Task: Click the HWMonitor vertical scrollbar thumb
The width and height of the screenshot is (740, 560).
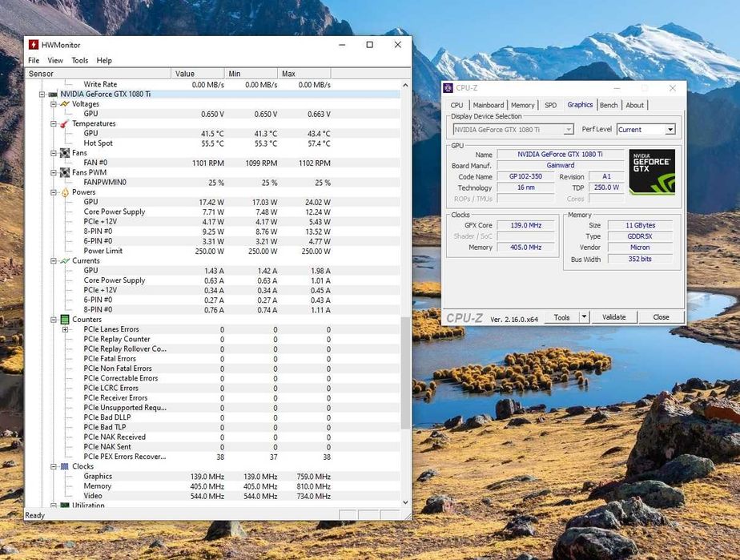Action: pos(405,373)
